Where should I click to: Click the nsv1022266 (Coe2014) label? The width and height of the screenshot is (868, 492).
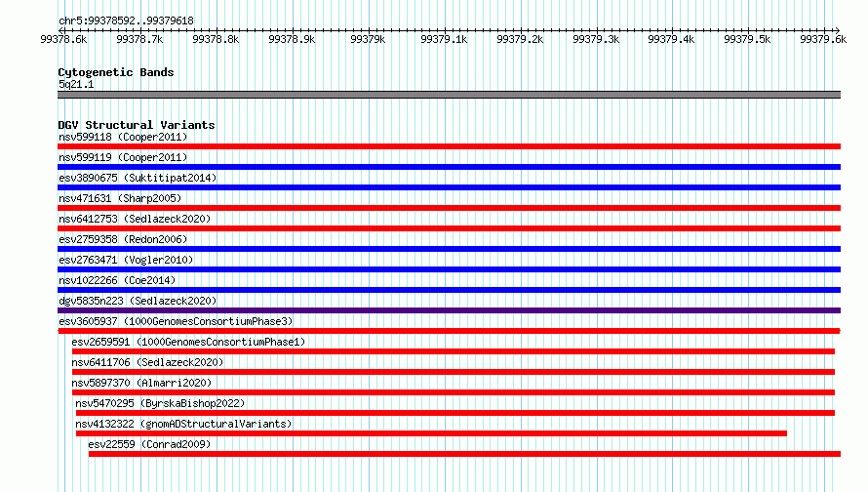[117, 280]
